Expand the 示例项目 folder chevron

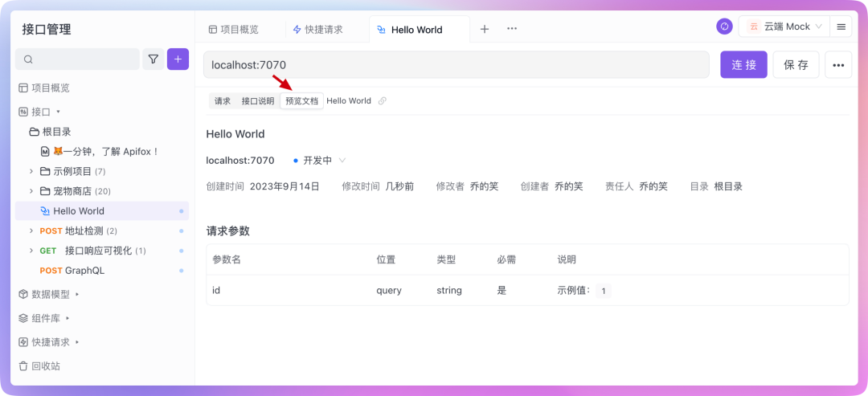pos(31,171)
